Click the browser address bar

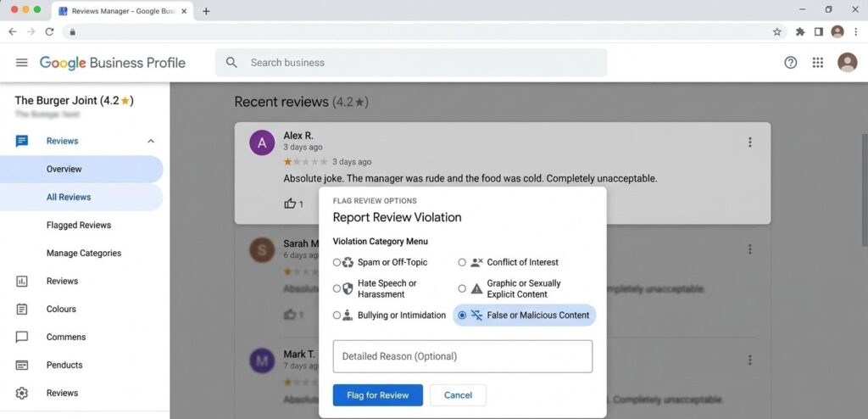[x=424, y=31]
